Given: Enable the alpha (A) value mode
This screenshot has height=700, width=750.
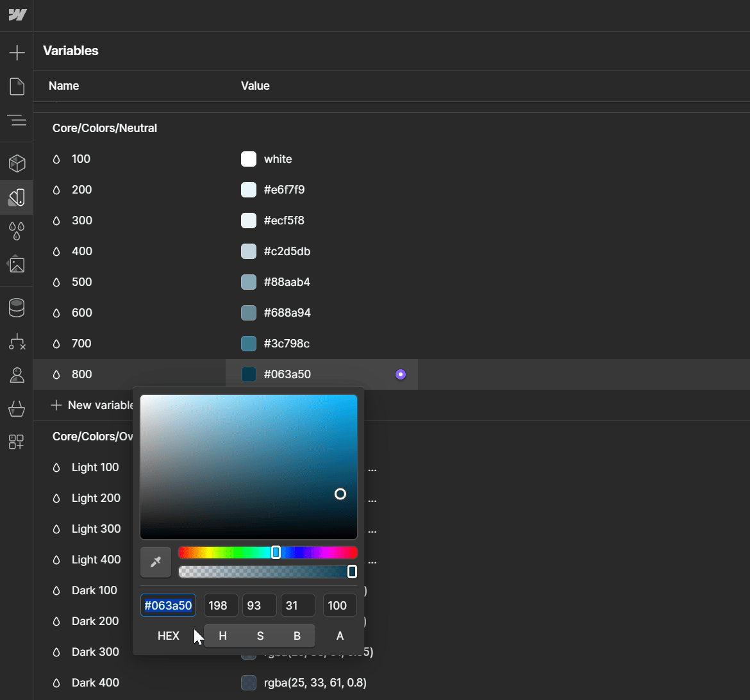Looking at the screenshot, I should 340,635.
